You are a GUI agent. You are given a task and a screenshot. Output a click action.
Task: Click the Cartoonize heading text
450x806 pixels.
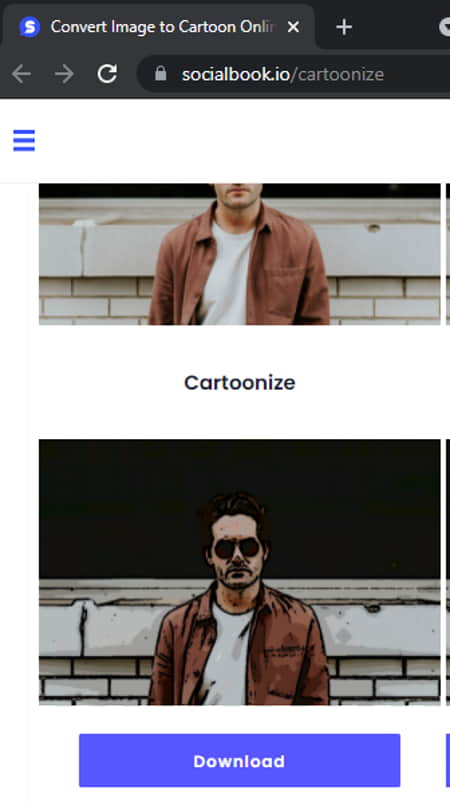240,382
